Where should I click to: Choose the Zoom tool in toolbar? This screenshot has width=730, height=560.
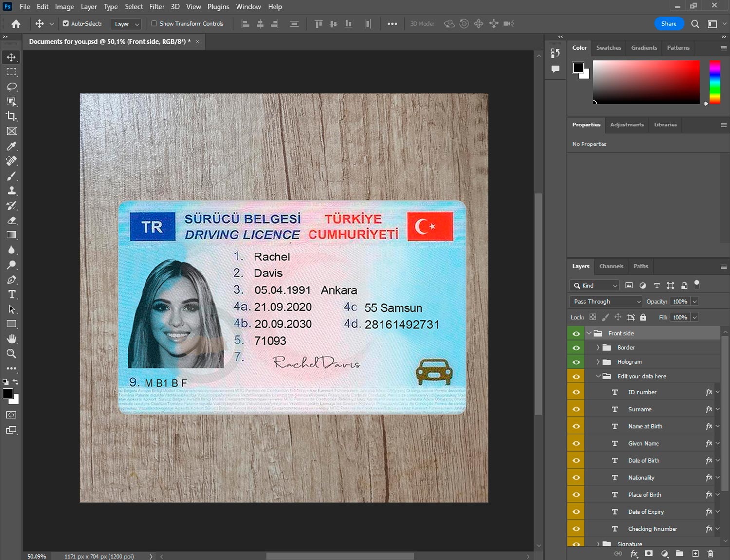click(11, 354)
